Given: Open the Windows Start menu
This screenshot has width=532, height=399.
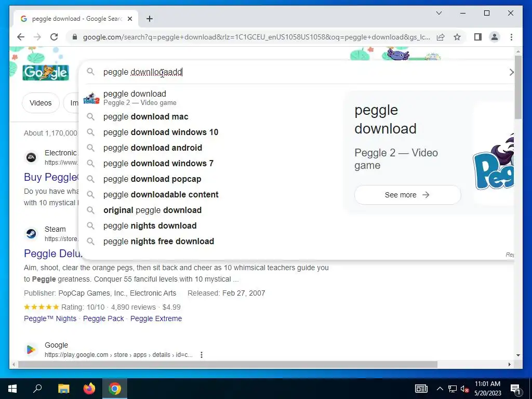Looking at the screenshot, I should point(12,389).
